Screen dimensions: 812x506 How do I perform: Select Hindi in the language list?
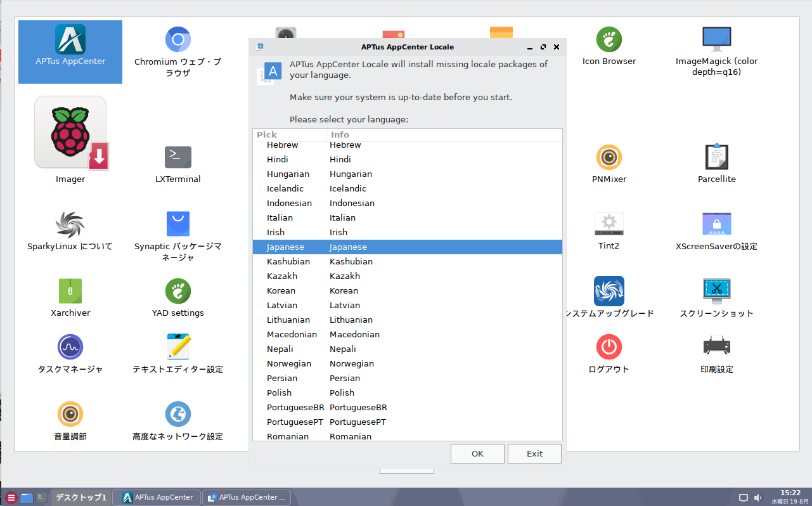click(x=408, y=159)
